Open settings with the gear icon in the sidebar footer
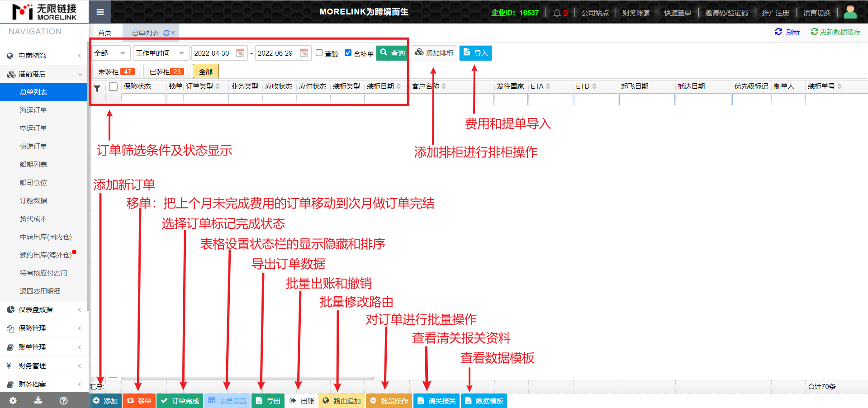868x408 pixels. [13, 400]
